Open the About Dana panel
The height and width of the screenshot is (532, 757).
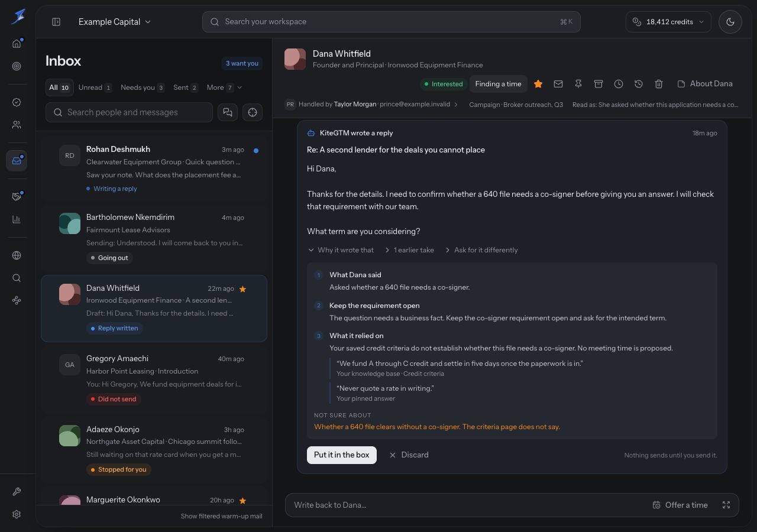pyautogui.click(x=705, y=84)
